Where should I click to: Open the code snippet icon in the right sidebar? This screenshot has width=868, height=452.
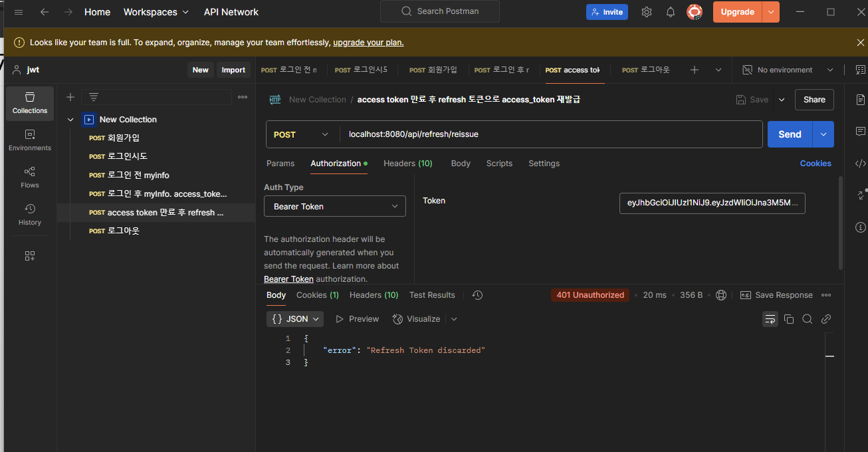861,164
